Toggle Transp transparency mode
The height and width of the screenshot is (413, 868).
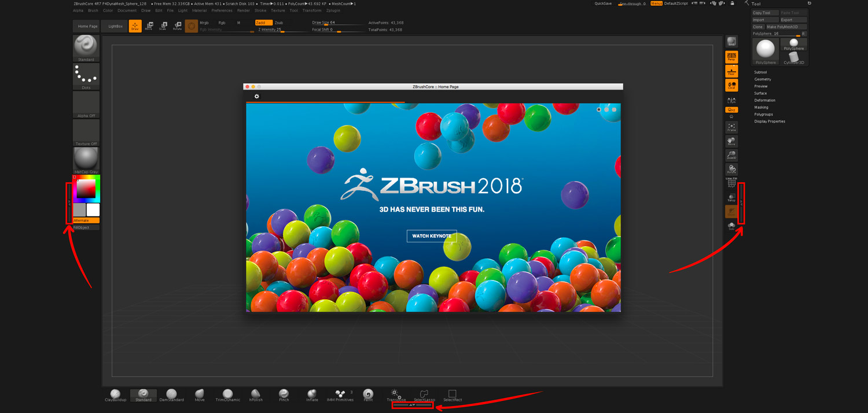(x=731, y=198)
